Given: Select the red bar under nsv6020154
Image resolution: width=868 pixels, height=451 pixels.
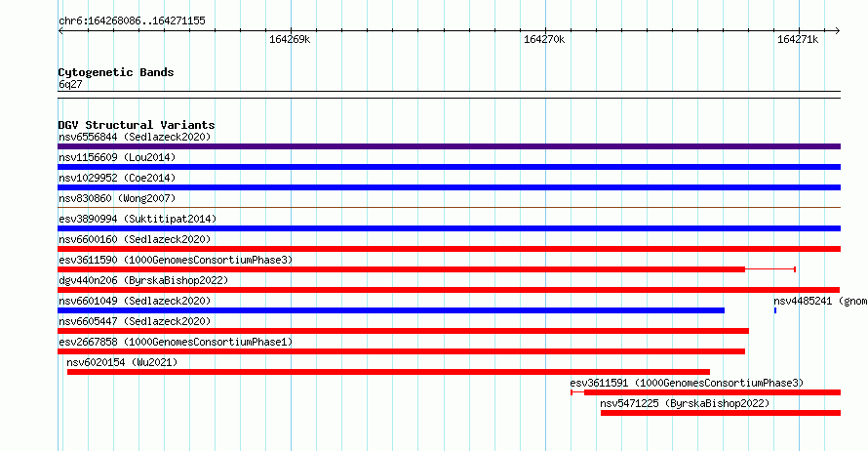Looking at the screenshot, I should 388,372.
